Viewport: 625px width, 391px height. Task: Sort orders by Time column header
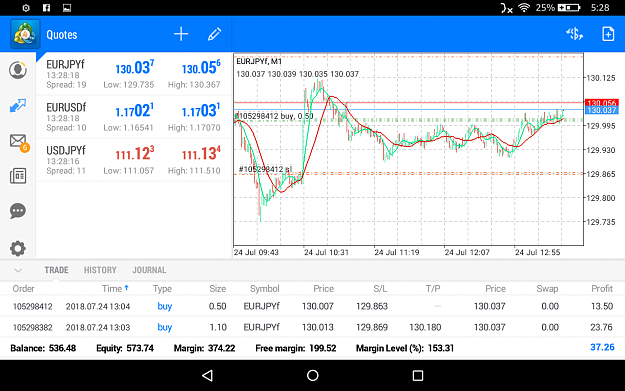115,289
